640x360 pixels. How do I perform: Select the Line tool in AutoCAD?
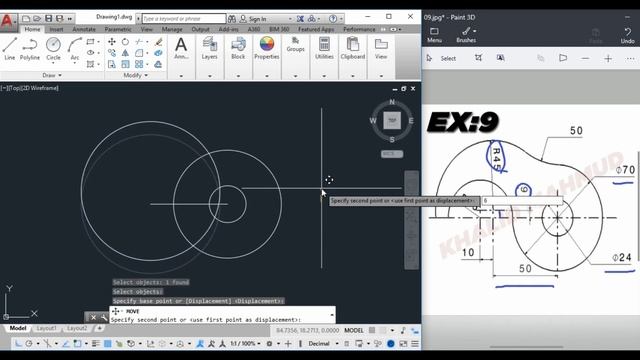(x=9, y=48)
